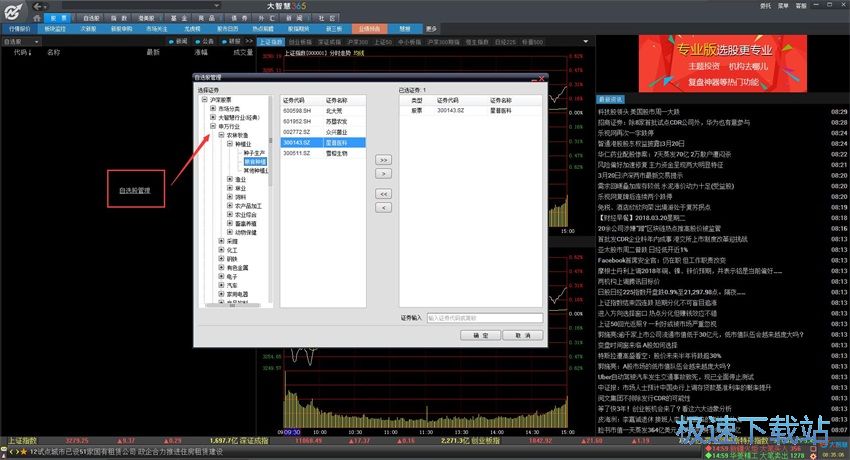Open the Facebook首席安全官 news item
The height and width of the screenshot is (460, 850).
(x=661, y=260)
